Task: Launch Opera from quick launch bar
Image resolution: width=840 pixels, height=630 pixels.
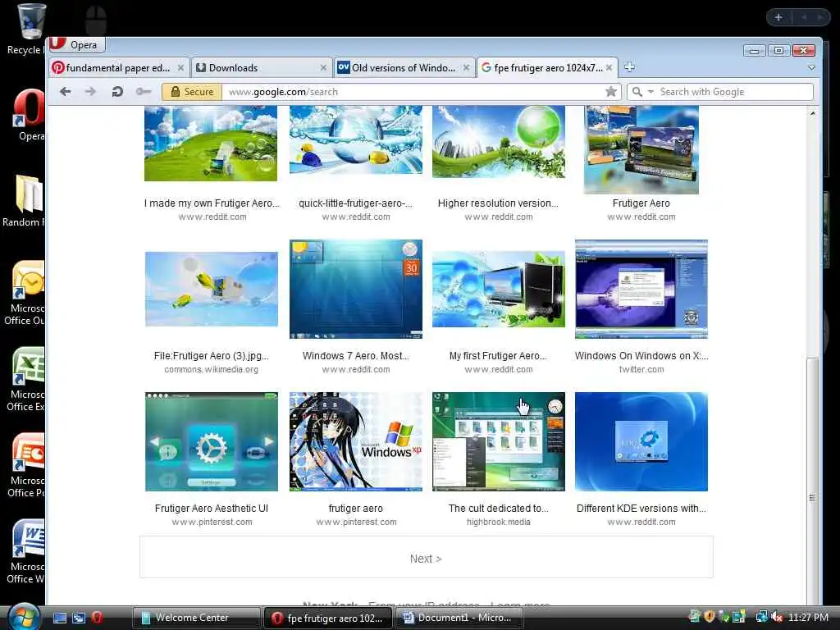Action: coord(97,618)
